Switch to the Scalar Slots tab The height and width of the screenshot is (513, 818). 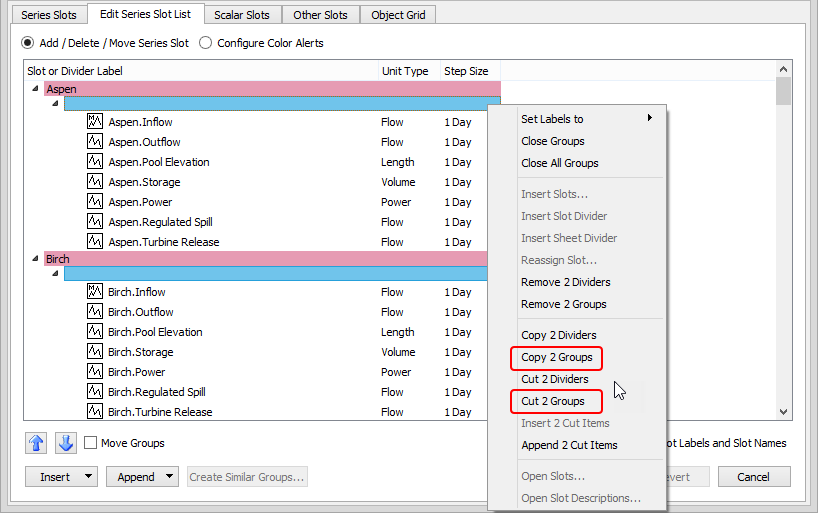(242, 15)
